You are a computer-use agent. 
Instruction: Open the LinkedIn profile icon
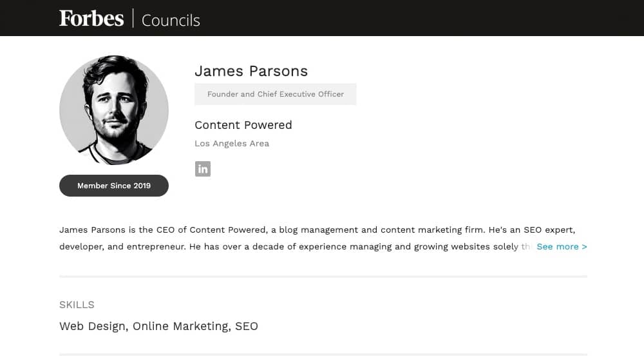click(202, 169)
